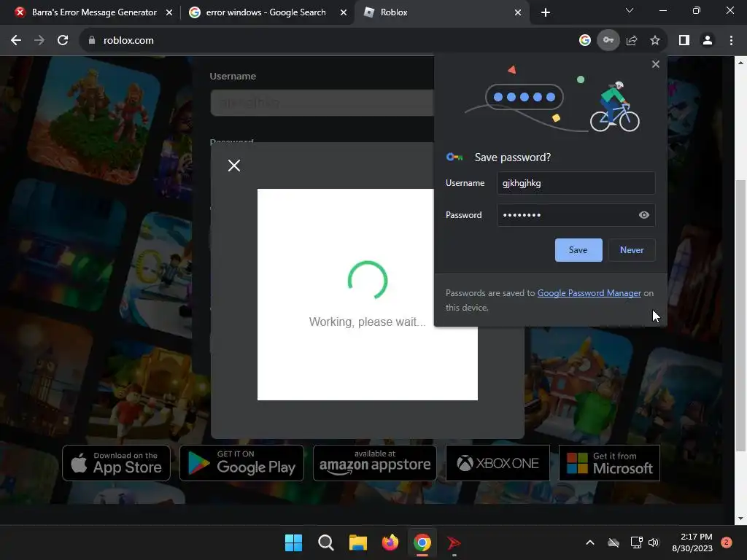Open Chrome profile avatar menu
The height and width of the screenshot is (560, 747).
[x=708, y=41]
